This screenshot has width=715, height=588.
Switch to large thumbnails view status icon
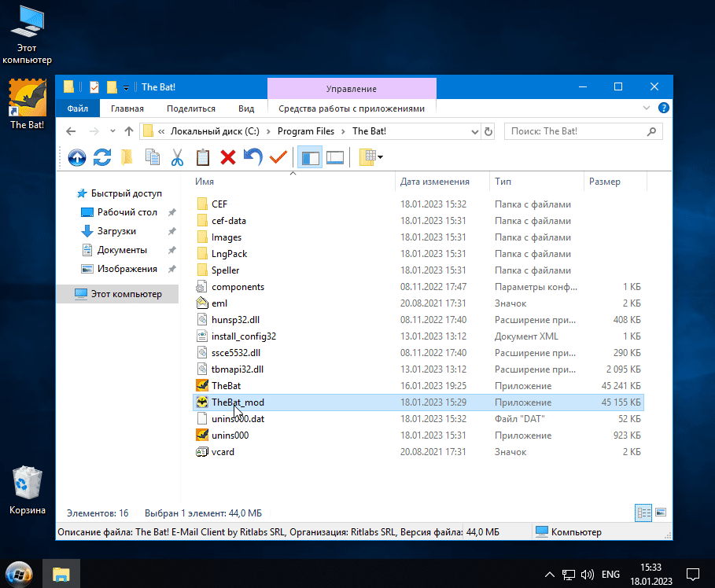click(x=661, y=513)
